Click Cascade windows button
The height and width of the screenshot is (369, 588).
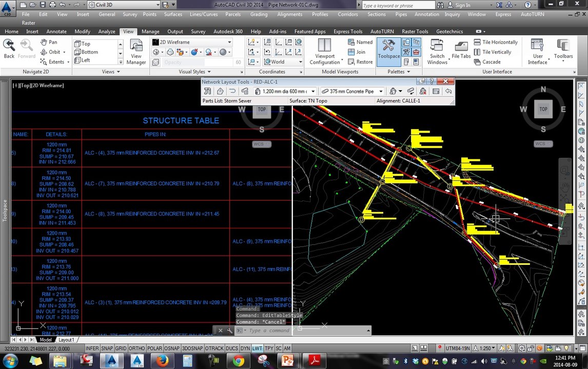(487, 62)
